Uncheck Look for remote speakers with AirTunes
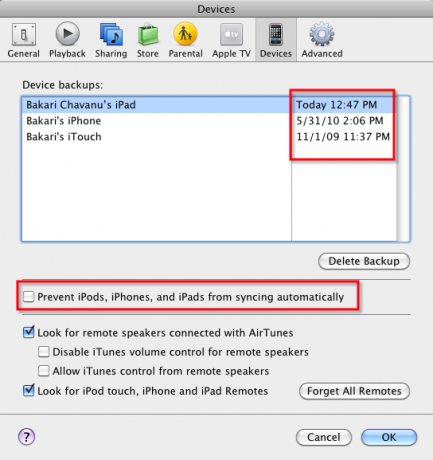The height and width of the screenshot is (460, 433). (29, 332)
